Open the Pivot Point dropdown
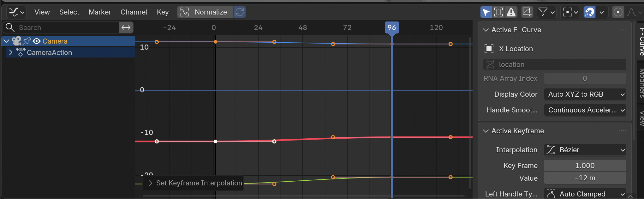Image resolution: width=644 pixels, height=199 pixels. pos(570,12)
